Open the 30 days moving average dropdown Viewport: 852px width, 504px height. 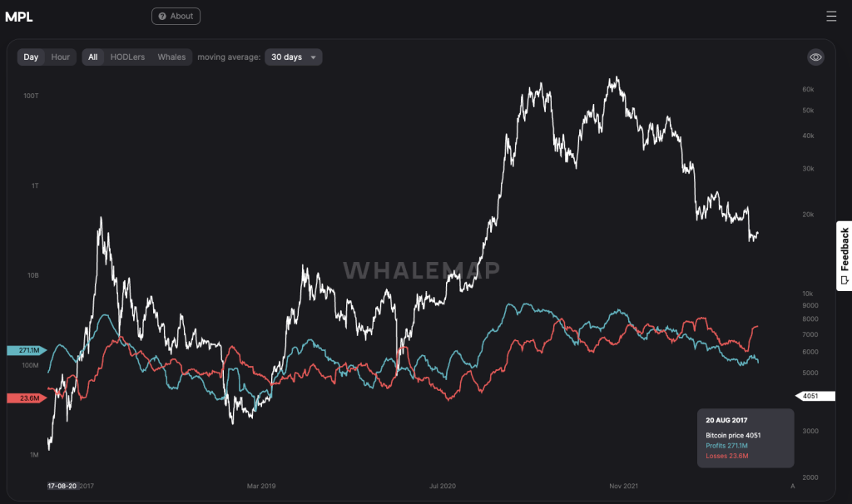[294, 57]
